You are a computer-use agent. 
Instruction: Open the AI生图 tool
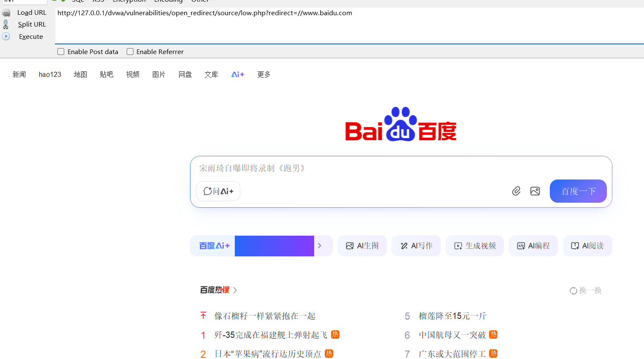[x=362, y=246]
